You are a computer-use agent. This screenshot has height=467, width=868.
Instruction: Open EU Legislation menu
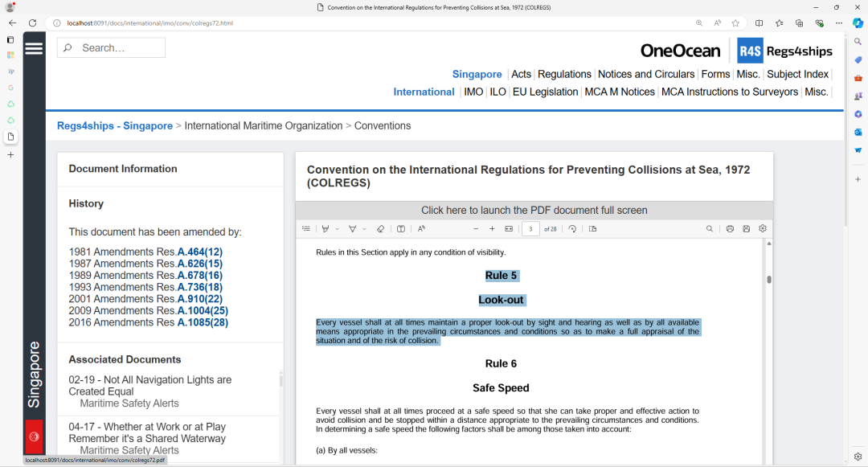(545, 92)
